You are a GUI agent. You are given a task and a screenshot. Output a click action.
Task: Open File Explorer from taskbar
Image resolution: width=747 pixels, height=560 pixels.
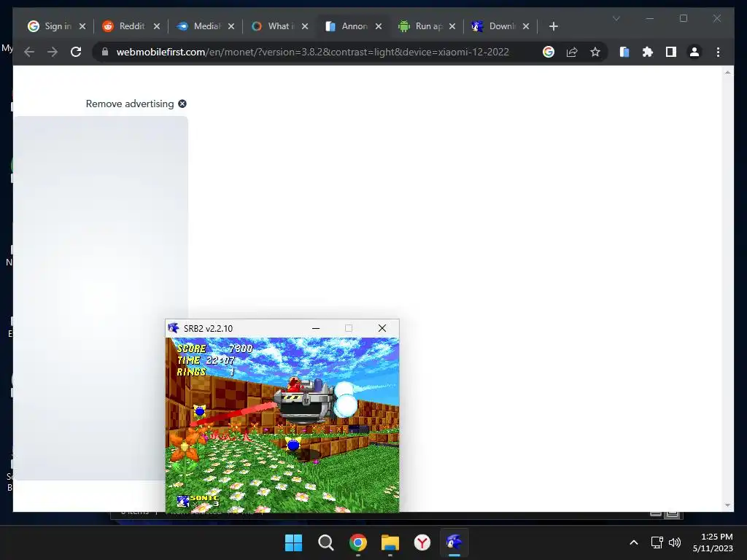(x=390, y=542)
